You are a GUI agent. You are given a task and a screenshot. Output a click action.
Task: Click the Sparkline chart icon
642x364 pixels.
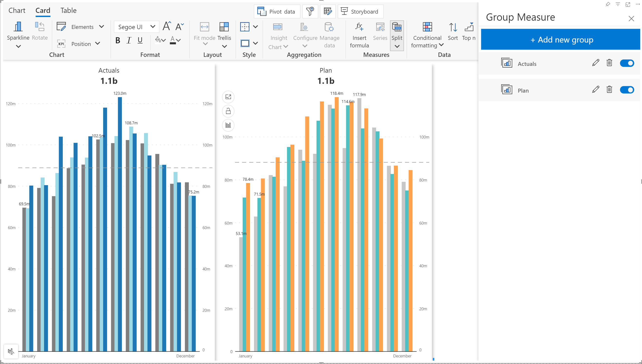[18, 27]
